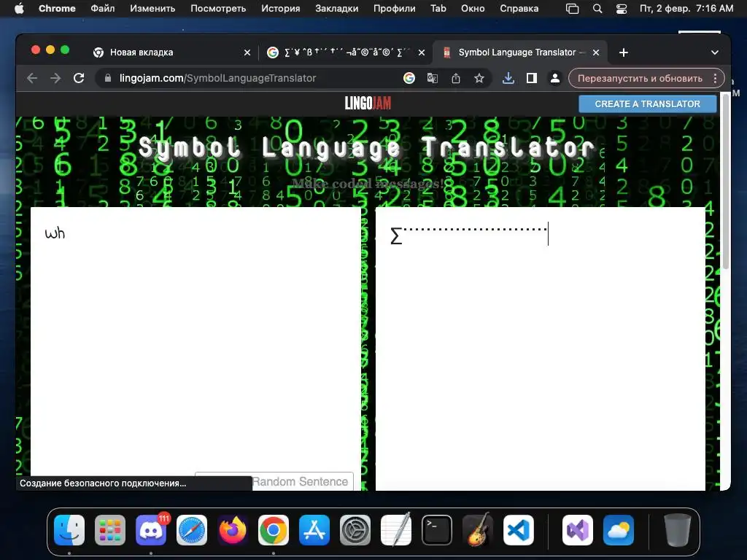Open the Apple menu

pyautogui.click(x=19, y=9)
